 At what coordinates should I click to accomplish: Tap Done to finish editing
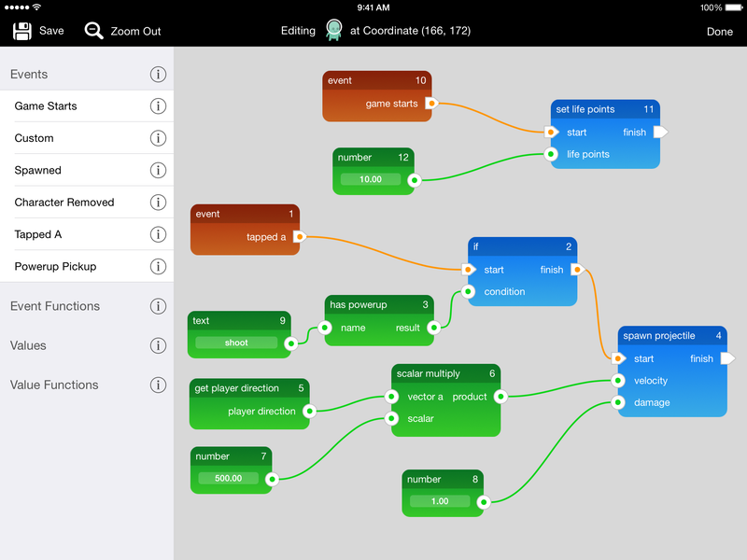pos(719,32)
